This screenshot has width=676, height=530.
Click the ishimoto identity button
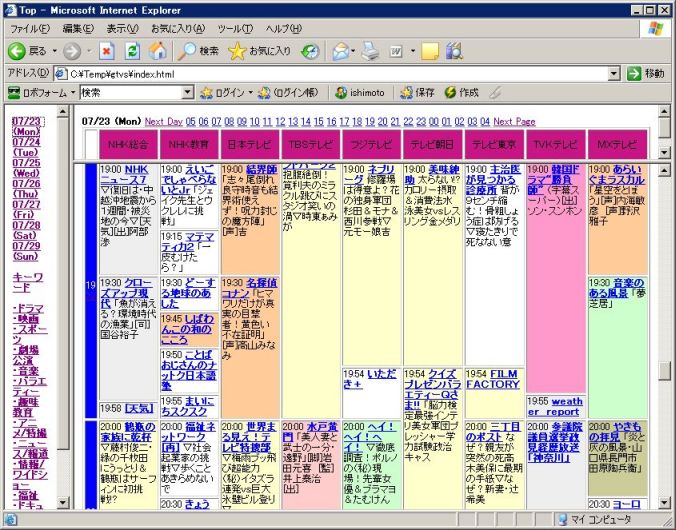click(x=360, y=92)
